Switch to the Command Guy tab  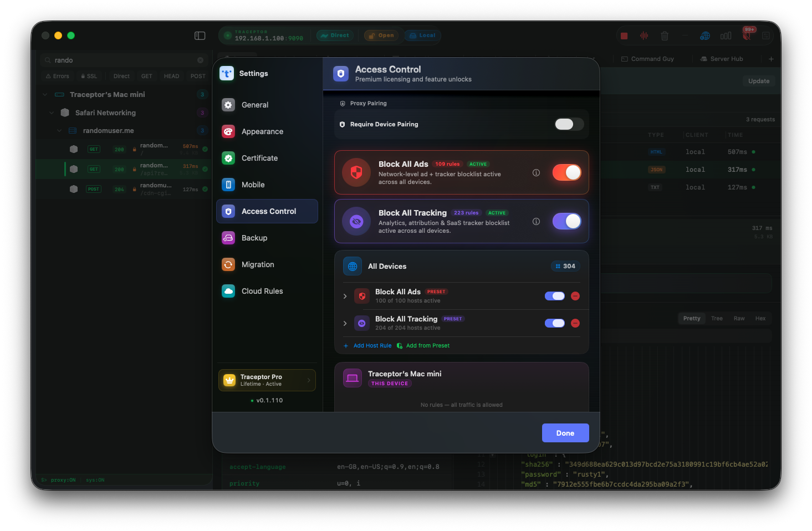tap(647, 59)
